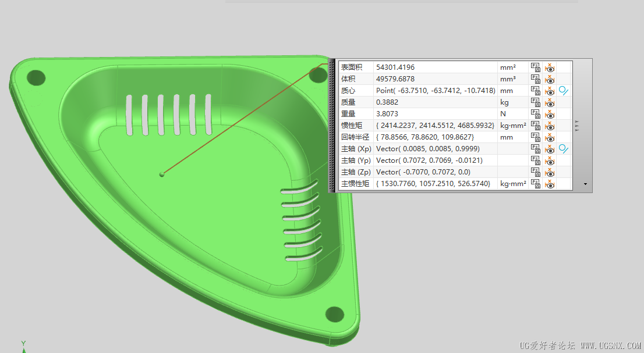Click the blue geometry icon in the 质心 row
The width and height of the screenshot is (644, 353).
[563, 91]
